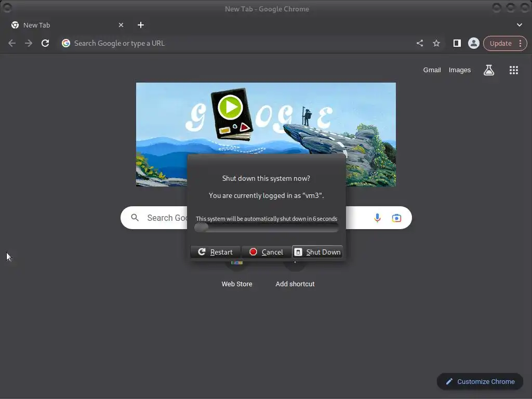Image resolution: width=532 pixels, height=399 pixels.
Task: Open a new tab with the plus button
Action: (x=141, y=25)
